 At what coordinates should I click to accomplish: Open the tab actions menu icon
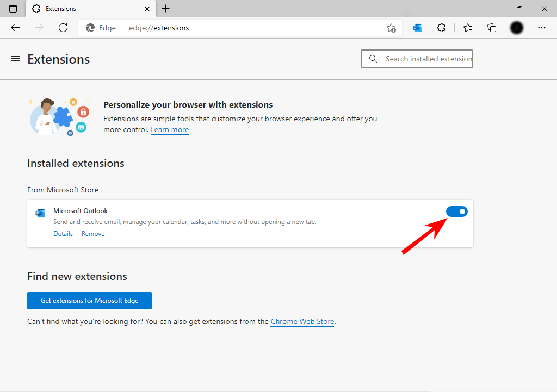[x=13, y=9]
